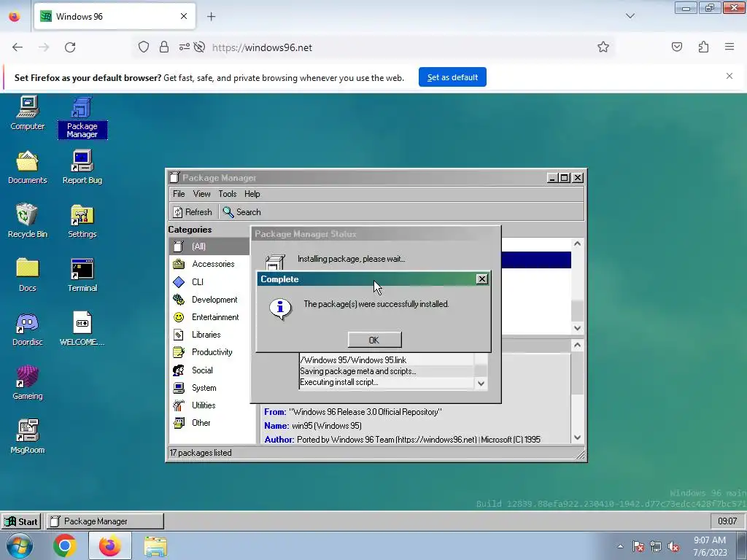Select the Package Manager desktop icon
The width and height of the screenshot is (747, 560).
[x=82, y=117]
